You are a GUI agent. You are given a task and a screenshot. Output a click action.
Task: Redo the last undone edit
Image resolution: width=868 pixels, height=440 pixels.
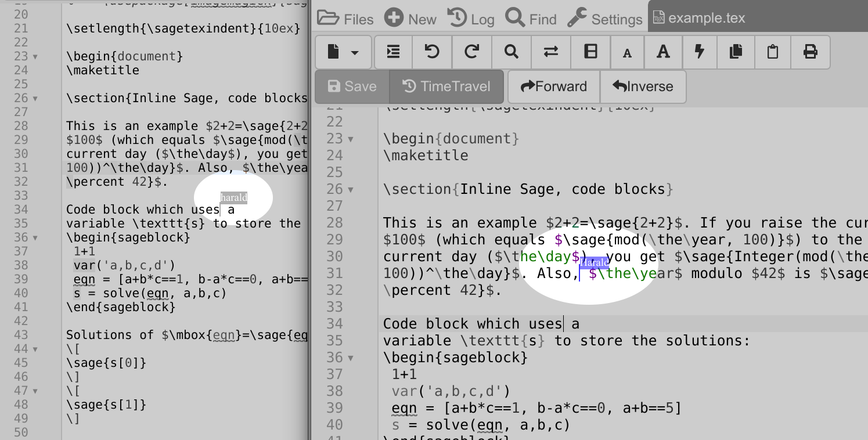coord(471,52)
